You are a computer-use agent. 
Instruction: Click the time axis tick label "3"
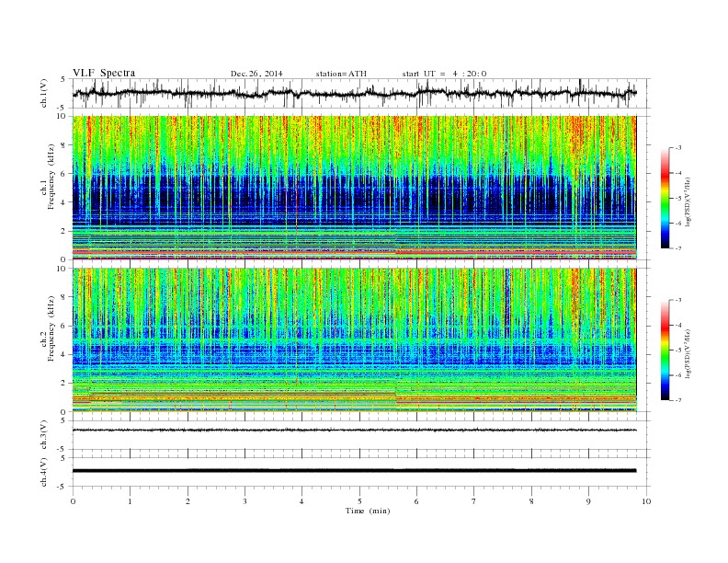click(245, 501)
